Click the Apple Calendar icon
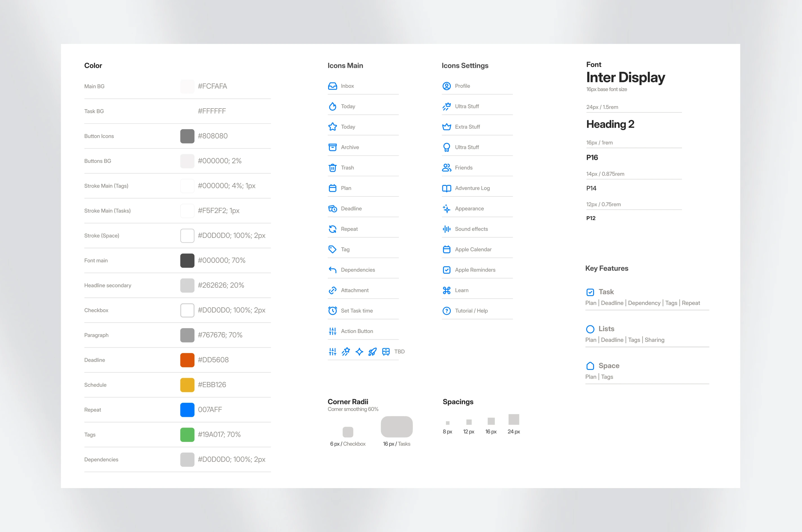 pyautogui.click(x=447, y=249)
